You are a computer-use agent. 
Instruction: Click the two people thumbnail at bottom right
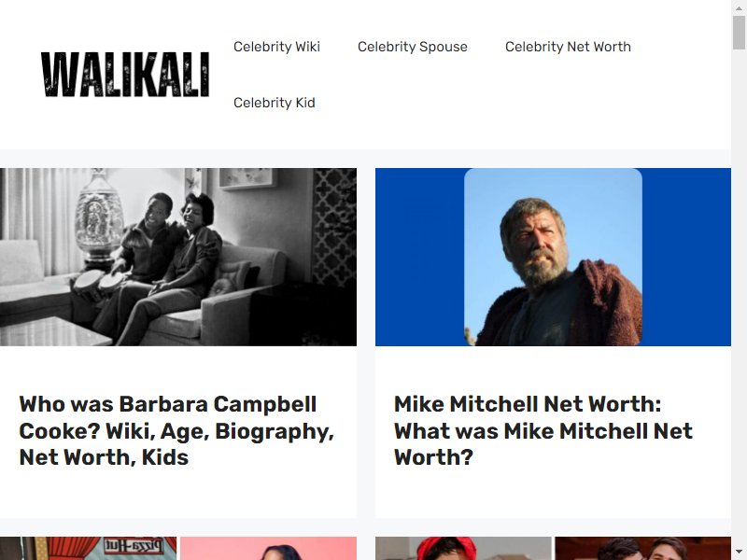pyautogui.click(x=642, y=549)
